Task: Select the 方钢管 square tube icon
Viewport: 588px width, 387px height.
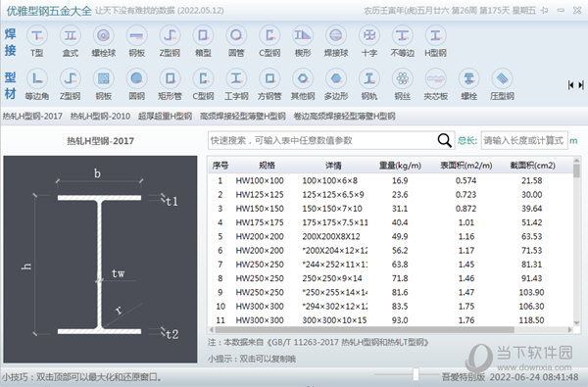Action: pos(269,79)
